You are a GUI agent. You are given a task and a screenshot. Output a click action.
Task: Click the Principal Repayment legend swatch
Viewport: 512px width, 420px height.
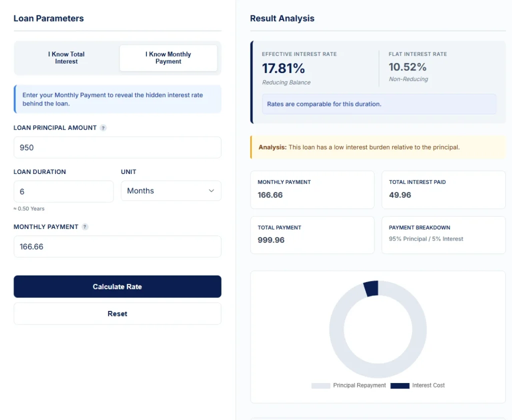320,385
